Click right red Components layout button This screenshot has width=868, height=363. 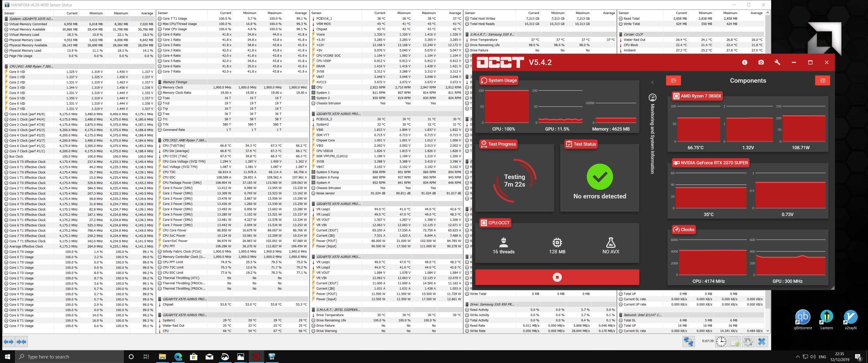822,80
